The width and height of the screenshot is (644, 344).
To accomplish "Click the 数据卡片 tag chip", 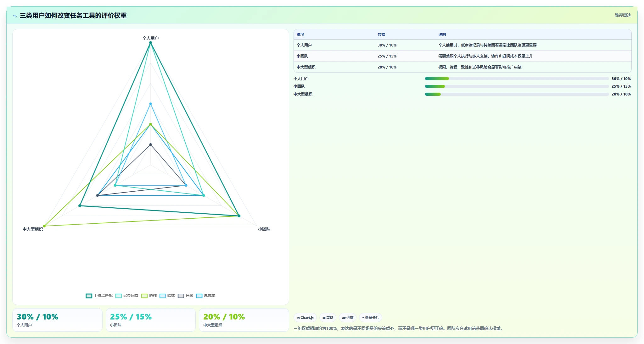I will (371, 318).
